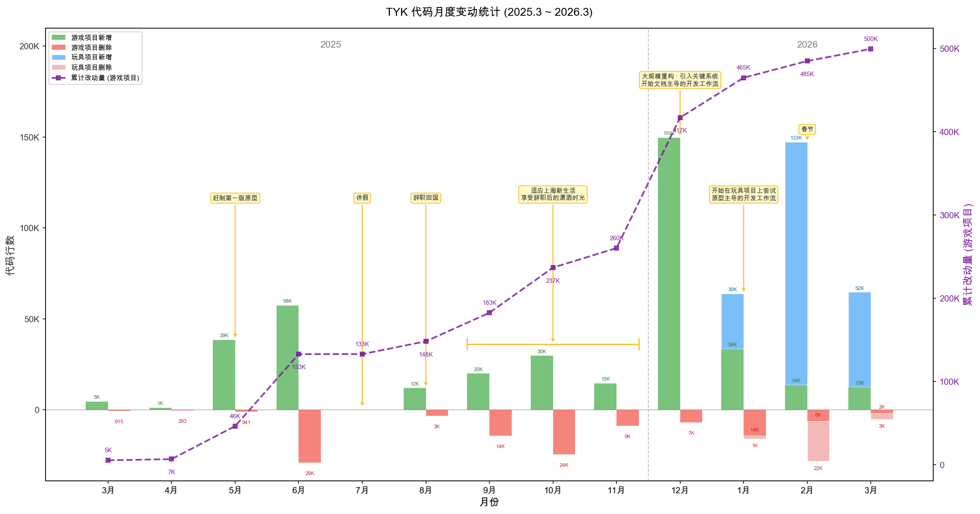Click the 辞职回国 annotation box
980x514 pixels.
point(426,198)
